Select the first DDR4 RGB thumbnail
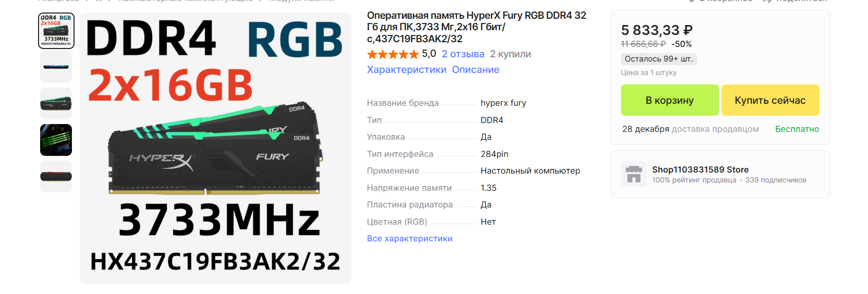This screenshot has width=868, height=294. 56,31
